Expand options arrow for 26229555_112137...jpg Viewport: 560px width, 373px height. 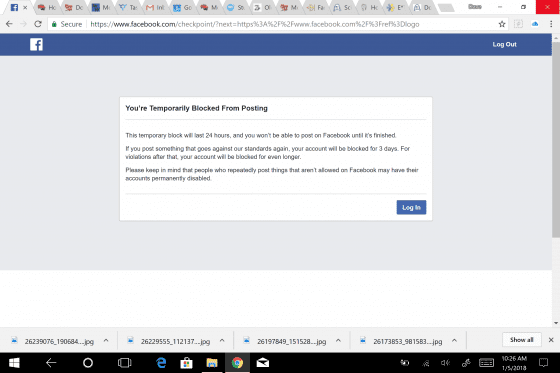point(222,340)
